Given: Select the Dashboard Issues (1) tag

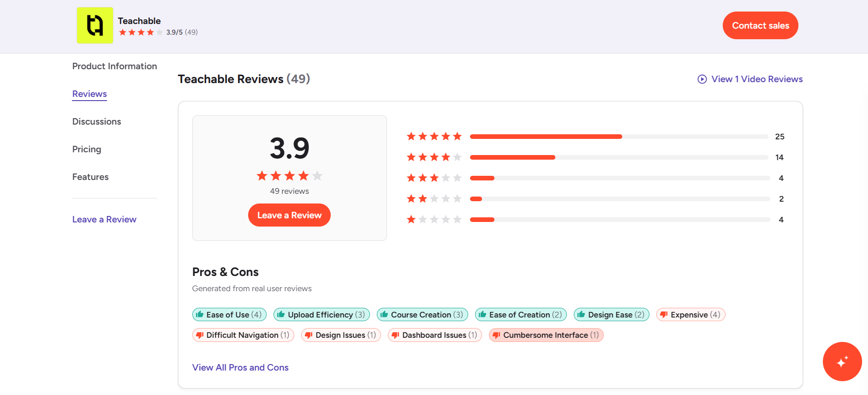Looking at the screenshot, I should coord(435,335).
